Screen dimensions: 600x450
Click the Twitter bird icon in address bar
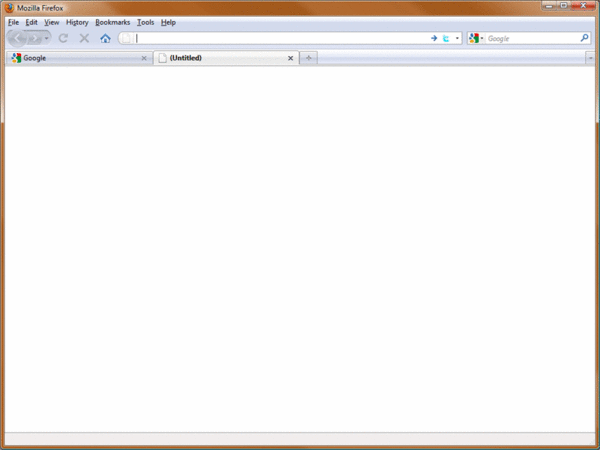[446, 38]
